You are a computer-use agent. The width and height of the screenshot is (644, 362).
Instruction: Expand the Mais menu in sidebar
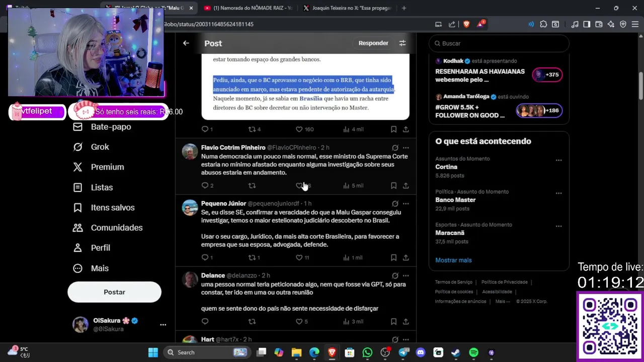(91, 268)
